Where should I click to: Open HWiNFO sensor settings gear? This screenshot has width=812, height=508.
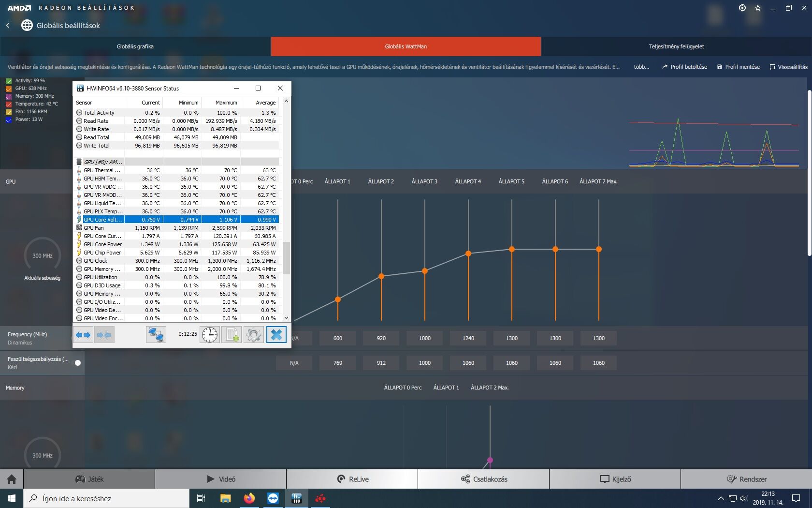[x=253, y=335]
